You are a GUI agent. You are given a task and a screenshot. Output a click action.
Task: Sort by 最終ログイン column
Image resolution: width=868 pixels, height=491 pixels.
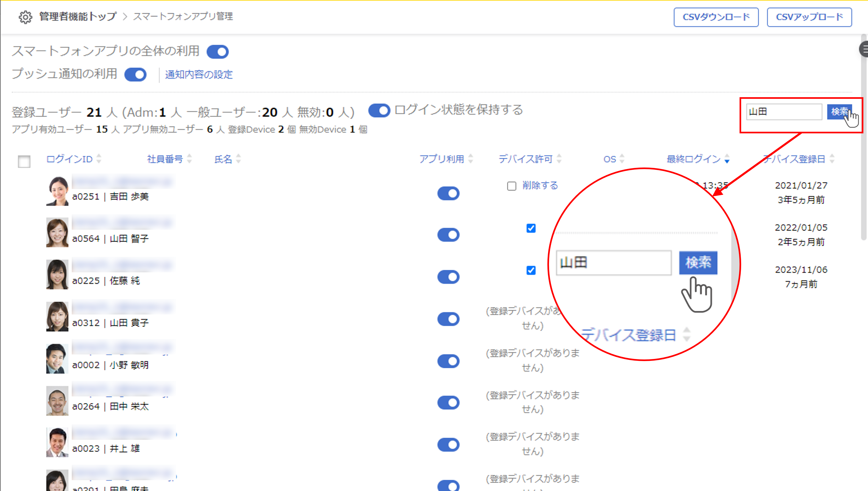tap(698, 159)
